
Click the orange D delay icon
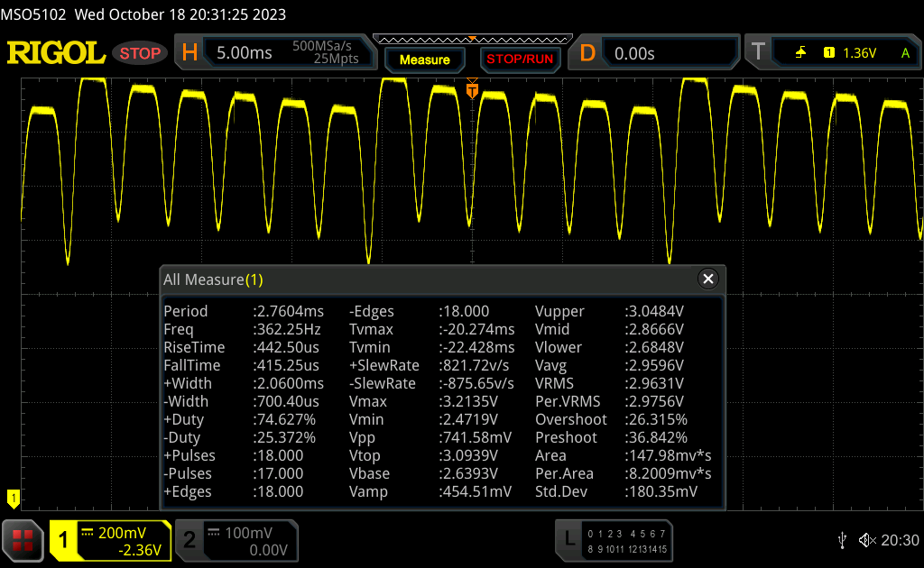pyautogui.click(x=587, y=53)
